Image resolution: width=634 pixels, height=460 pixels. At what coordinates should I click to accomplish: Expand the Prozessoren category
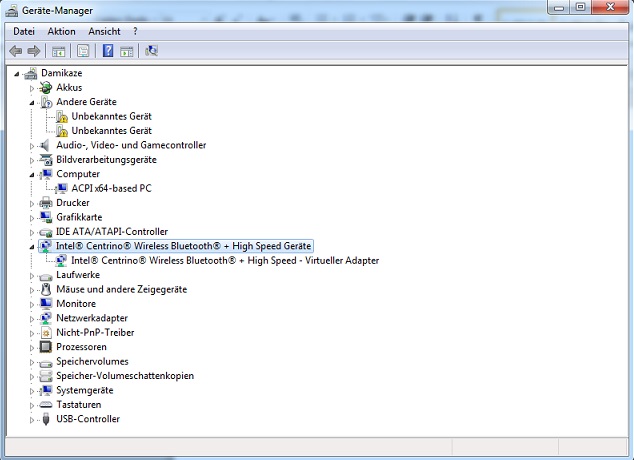32,348
